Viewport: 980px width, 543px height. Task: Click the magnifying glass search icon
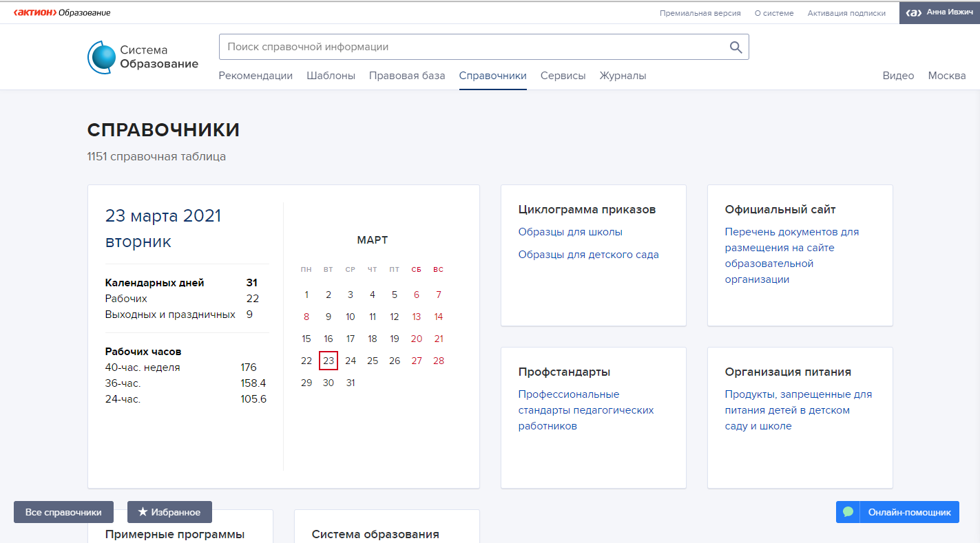point(736,47)
